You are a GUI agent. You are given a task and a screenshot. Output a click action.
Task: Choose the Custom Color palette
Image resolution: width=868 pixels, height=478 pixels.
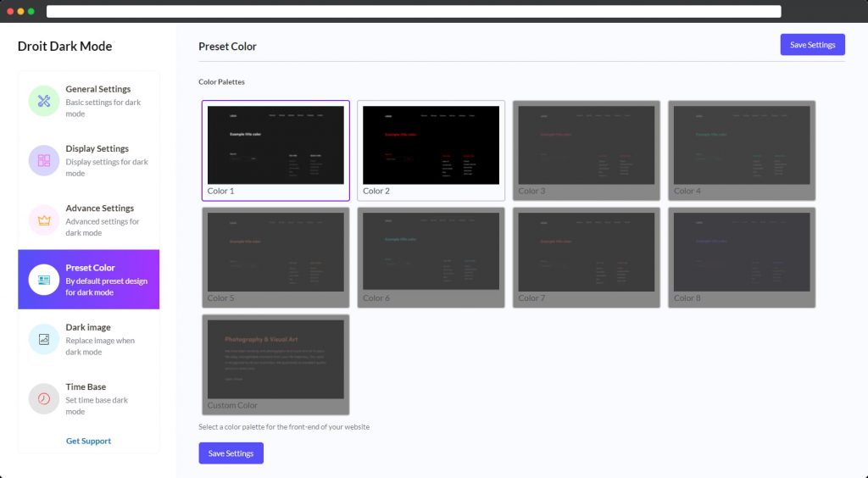pyautogui.click(x=275, y=364)
